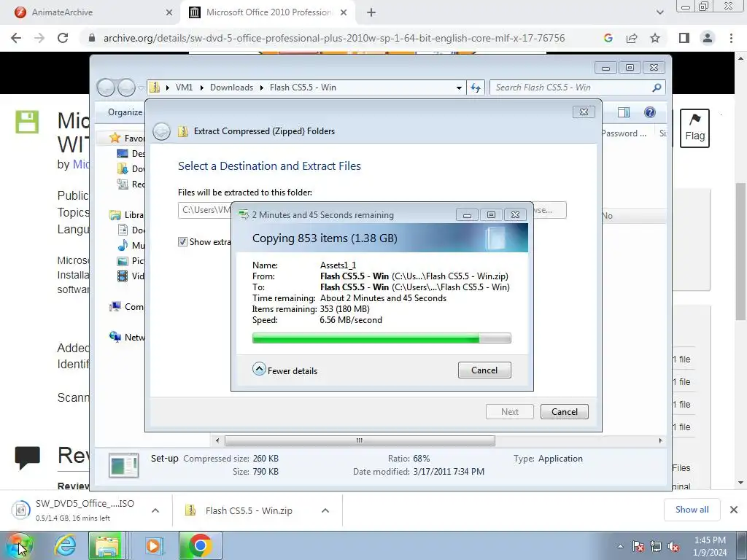Cancel the copying operation

point(484,370)
